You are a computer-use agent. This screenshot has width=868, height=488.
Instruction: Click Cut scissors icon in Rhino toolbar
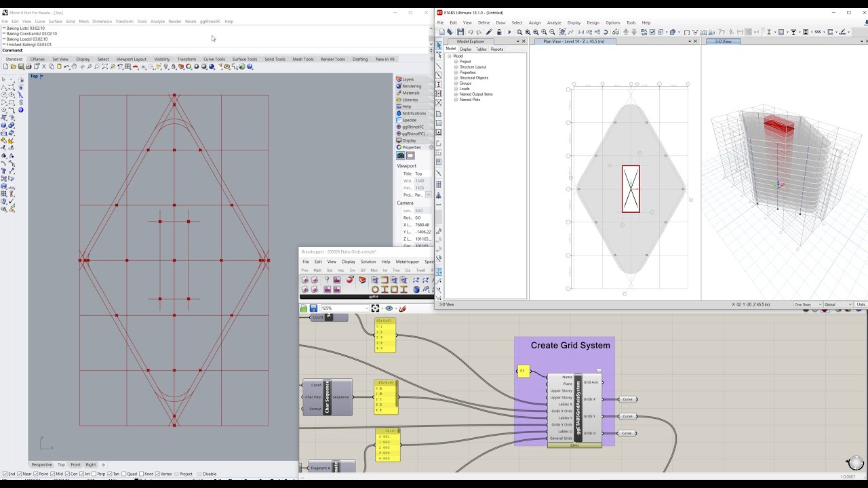tap(44, 66)
